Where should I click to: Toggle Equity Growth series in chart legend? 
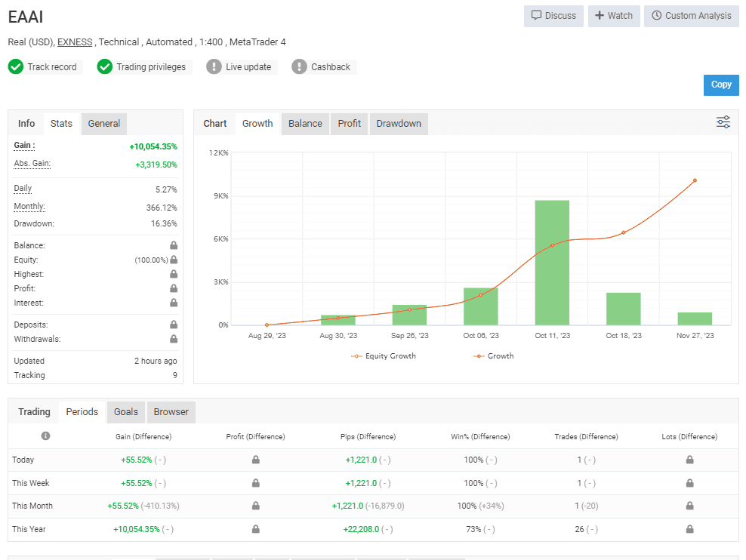(x=384, y=356)
